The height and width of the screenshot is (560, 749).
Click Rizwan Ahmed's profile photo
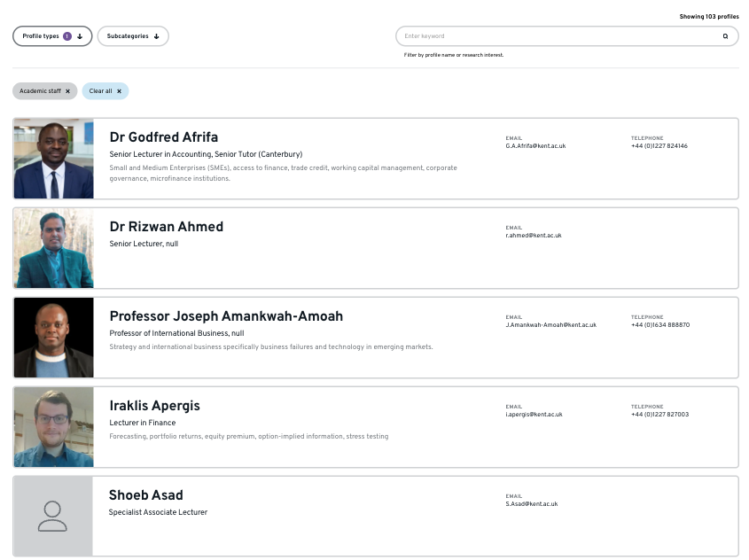click(53, 248)
